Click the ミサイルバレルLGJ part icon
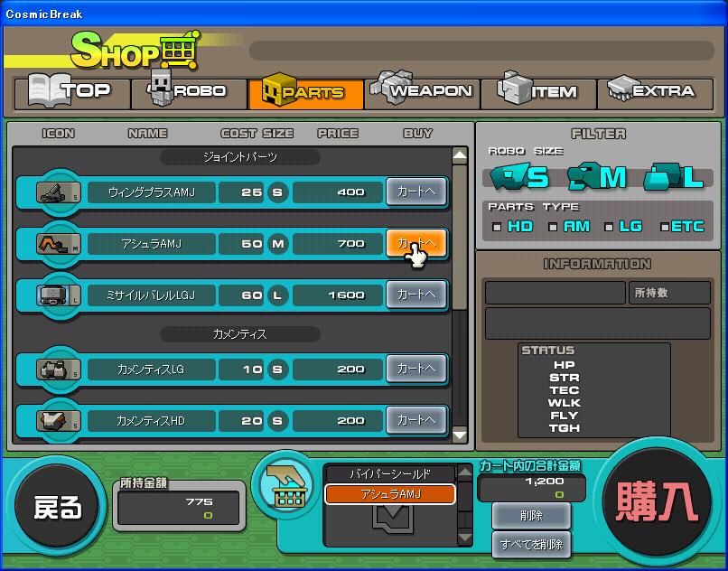Viewport: 728px width, 571px height. point(59,295)
